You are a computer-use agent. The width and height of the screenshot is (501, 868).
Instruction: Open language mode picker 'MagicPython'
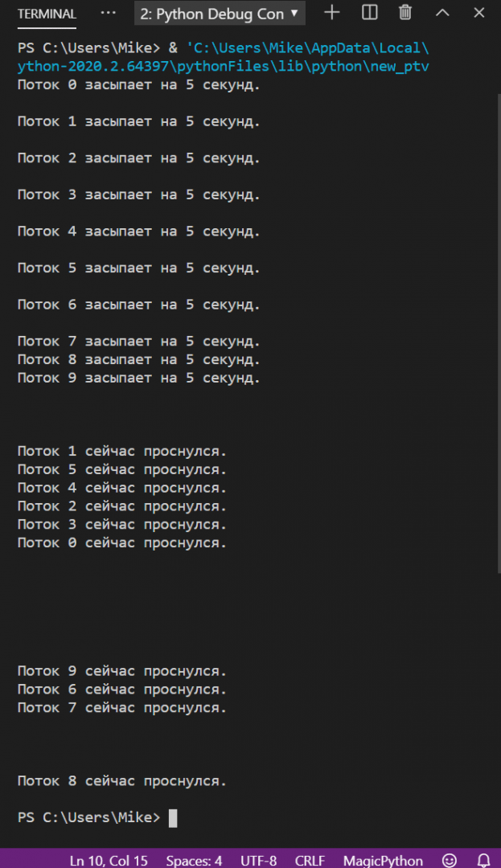(x=383, y=861)
